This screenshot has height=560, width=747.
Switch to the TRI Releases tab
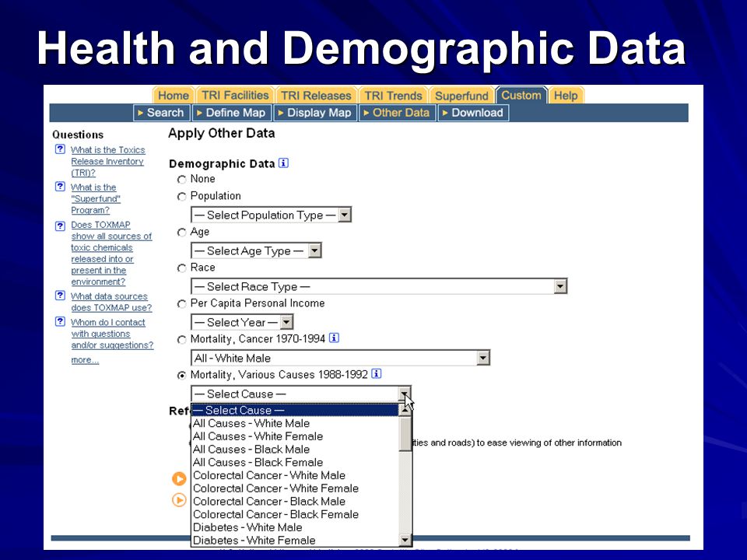[316, 95]
